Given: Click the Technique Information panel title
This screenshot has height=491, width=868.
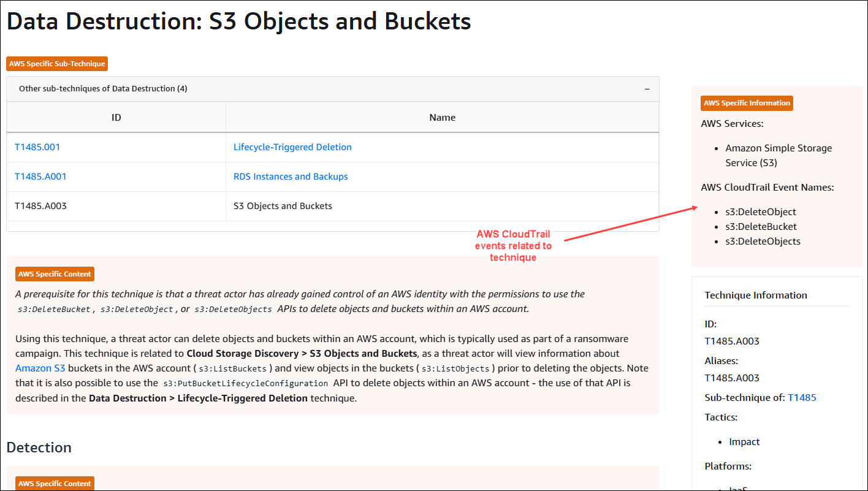Looking at the screenshot, I should click(x=755, y=295).
